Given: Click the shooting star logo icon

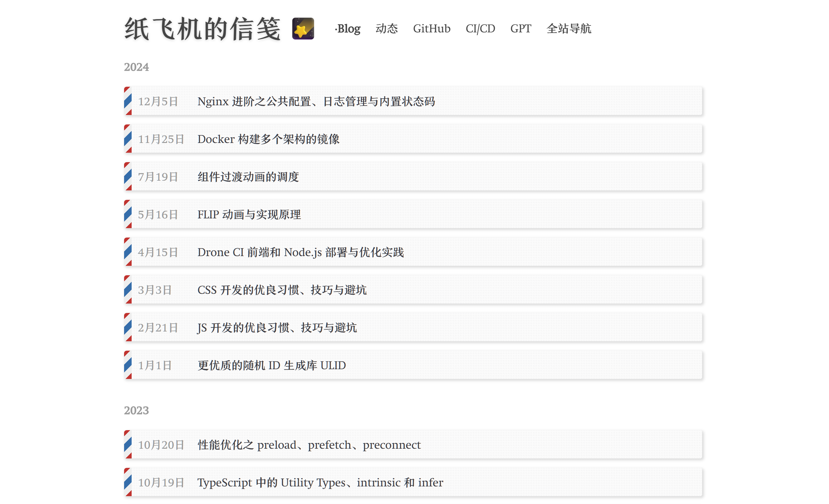Looking at the screenshot, I should coord(303,29).
